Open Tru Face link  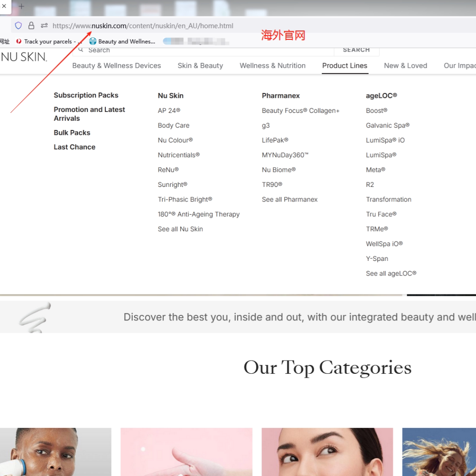coord(381,214)
